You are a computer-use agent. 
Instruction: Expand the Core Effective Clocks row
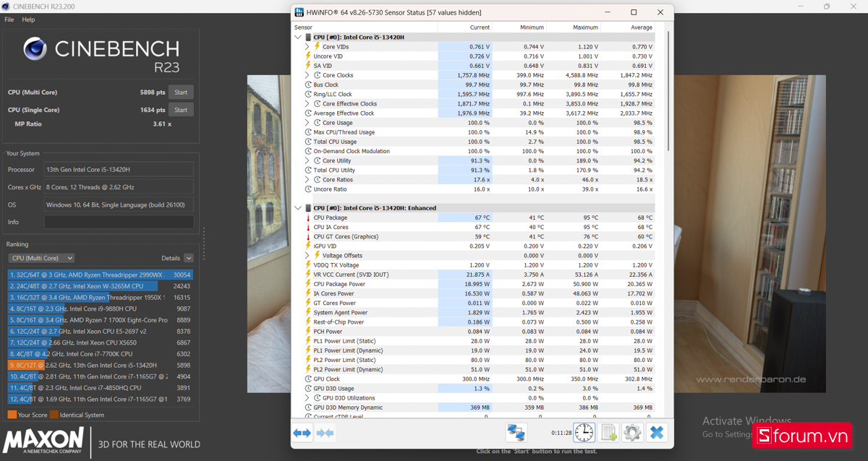(307, 103)
